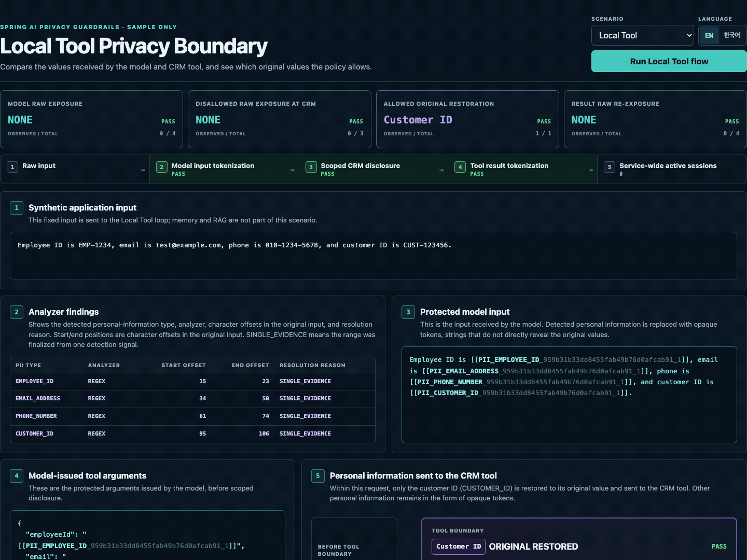The width and height of the screenshot is (747, 560).
Task: Click the Model-issued tool arguments heading
Action: click(87, 475)
